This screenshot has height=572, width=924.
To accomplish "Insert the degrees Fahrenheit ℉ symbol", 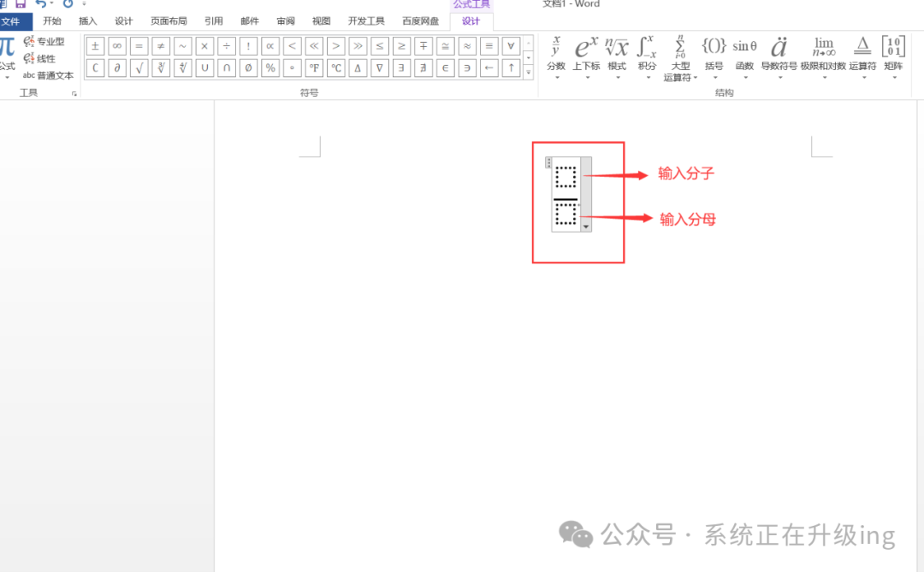I will point(314,68).
